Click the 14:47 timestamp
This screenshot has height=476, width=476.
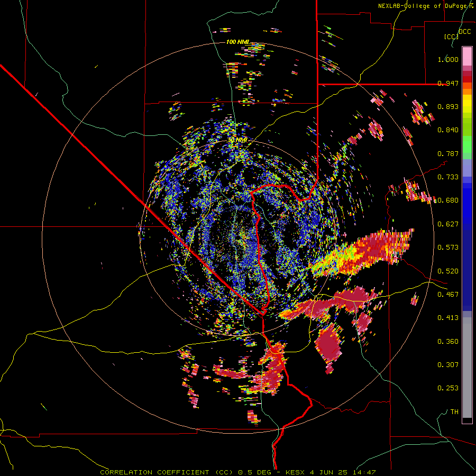point(364,472)
